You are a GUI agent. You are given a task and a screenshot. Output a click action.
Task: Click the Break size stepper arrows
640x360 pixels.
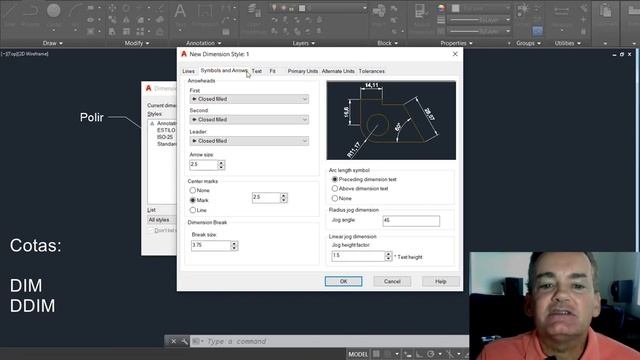(x=234, y=245)
